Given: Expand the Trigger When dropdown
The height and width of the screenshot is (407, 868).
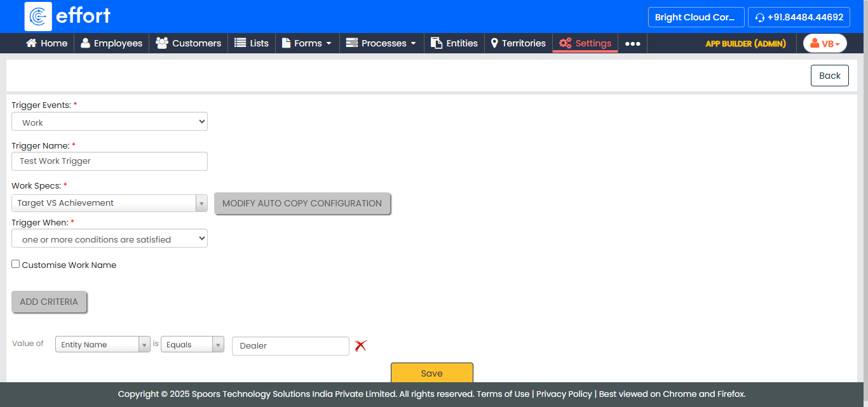Looking at the screenshot, I should [x=109, y=239].
